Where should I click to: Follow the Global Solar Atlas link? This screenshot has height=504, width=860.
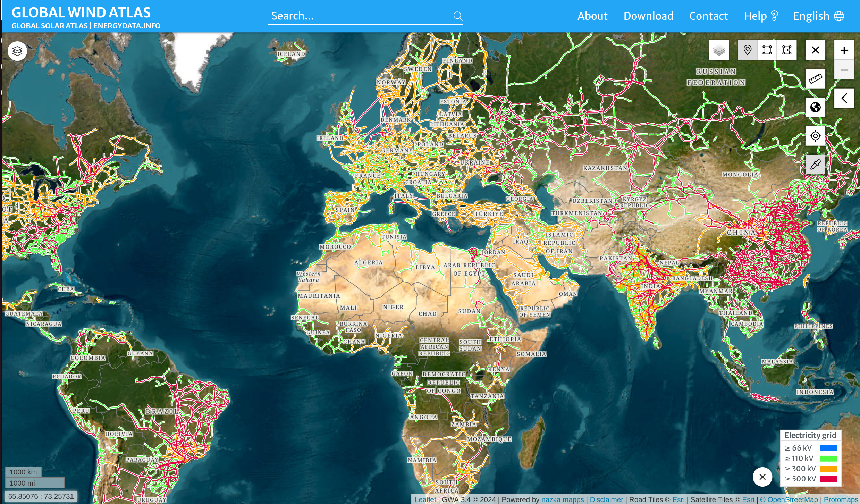pyautogui.click(x=49, y=26)
